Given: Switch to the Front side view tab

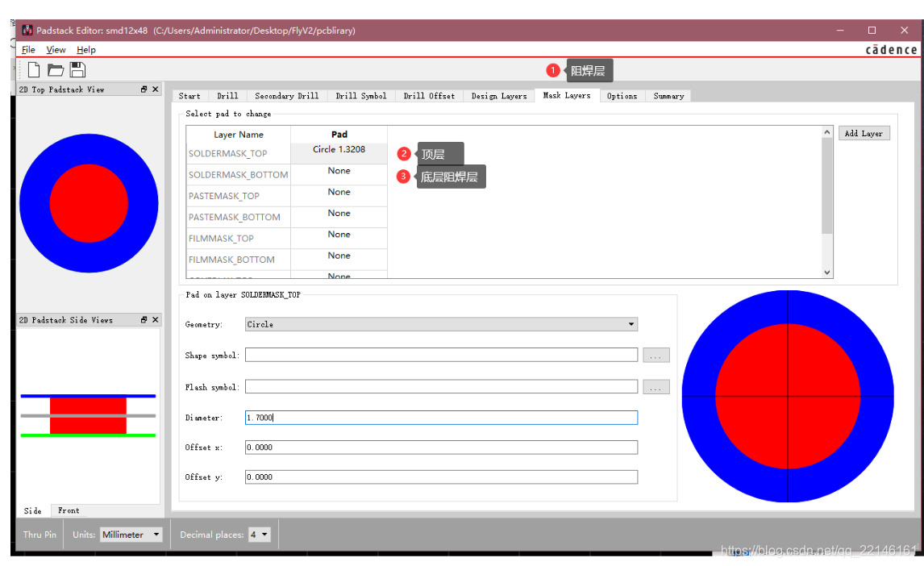Looking at the screenshot, I should point(68,510).
